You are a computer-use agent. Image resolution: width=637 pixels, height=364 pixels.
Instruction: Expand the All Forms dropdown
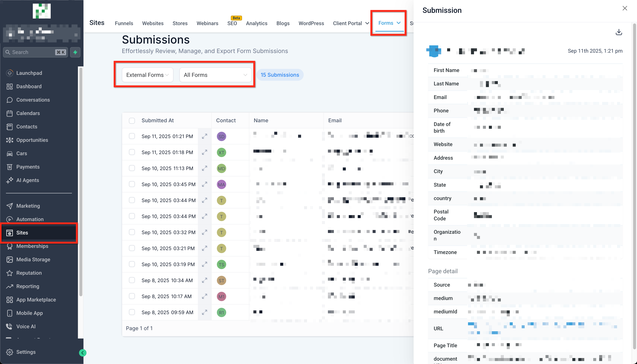point(215,75)
